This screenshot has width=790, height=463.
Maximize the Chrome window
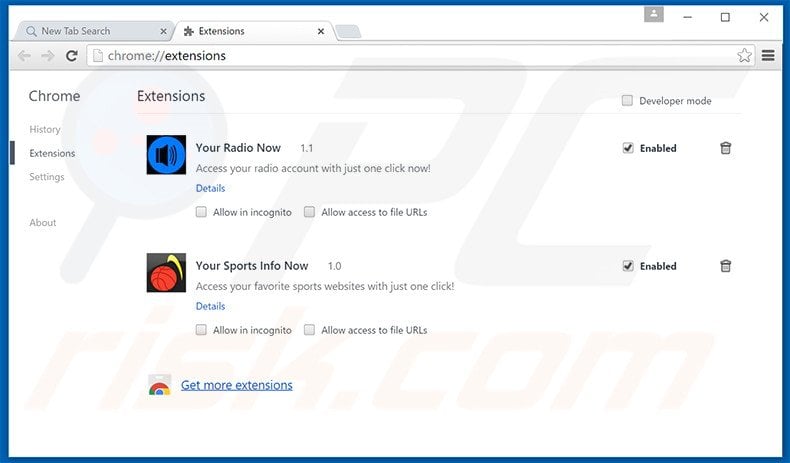tap(725, 17)
